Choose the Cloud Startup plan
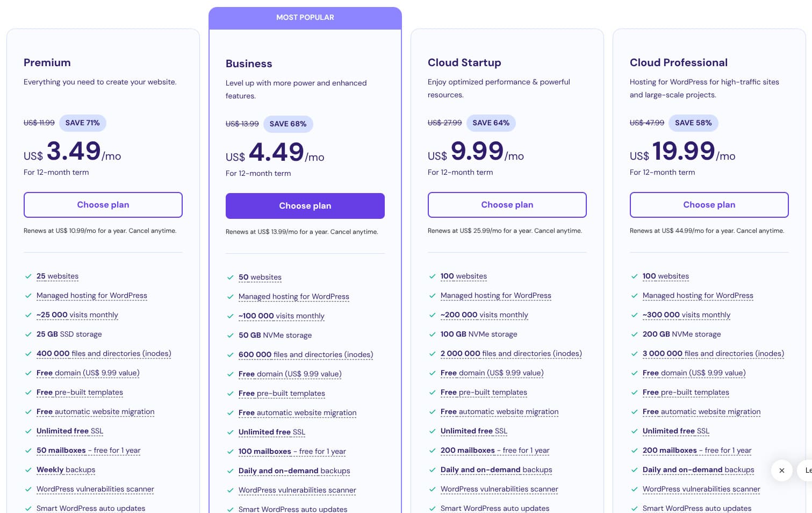The image size is (812, 513). pyautogui.click(x=507, y=205)
